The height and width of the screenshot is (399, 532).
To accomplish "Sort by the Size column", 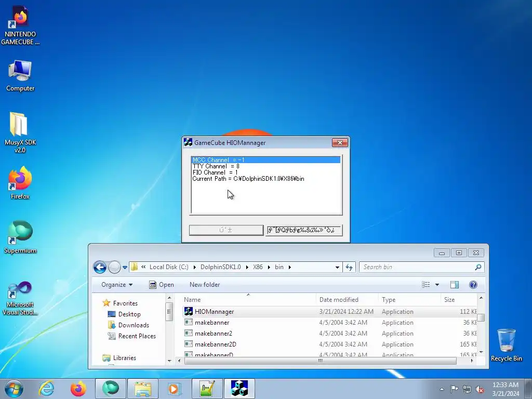I will point(459,300).
